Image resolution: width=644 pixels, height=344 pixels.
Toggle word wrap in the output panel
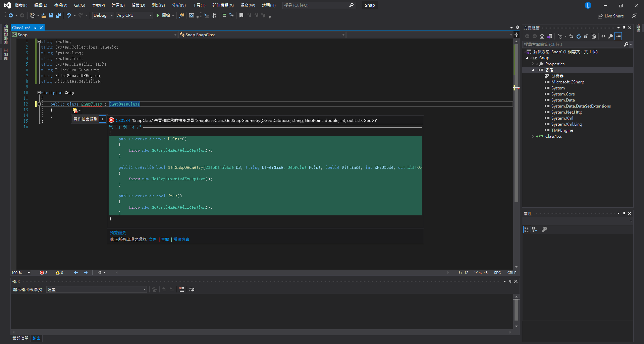point(192,289)
